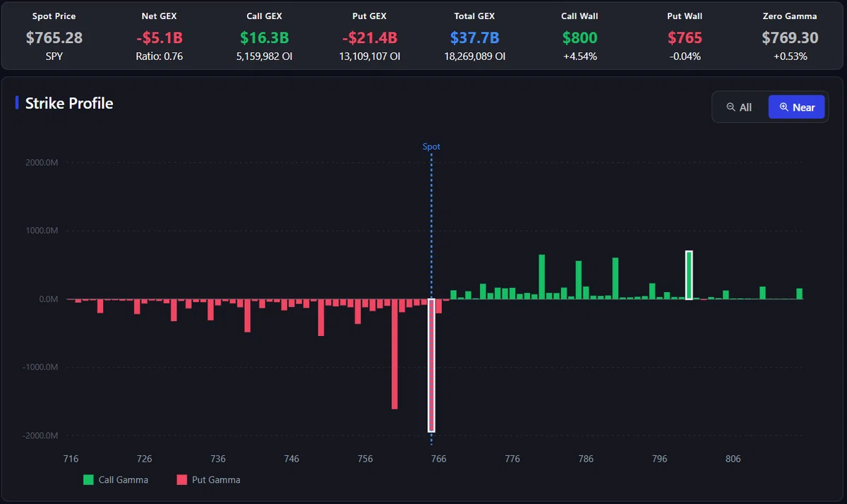Toggle Call Gamma legend swatch

click(x=88, y=480)
